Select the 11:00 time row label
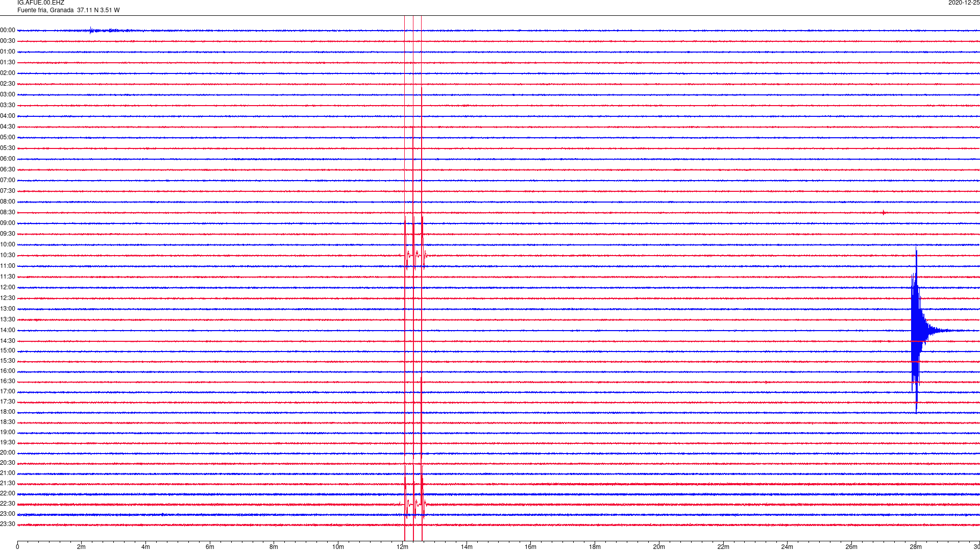This screenshot has height=551, width=980. click(x=8, y=266)
